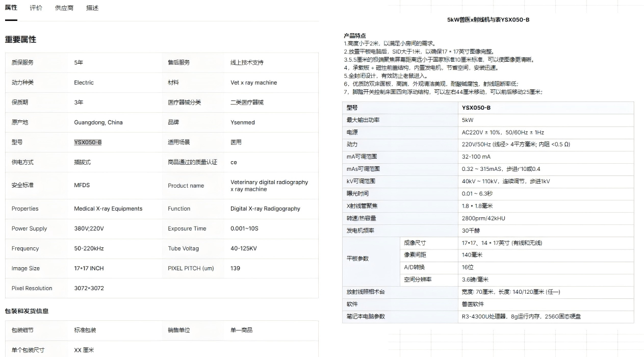Click the 平板参数 cell in spec table
Image resolution: width=644 pixels, height=357 pixels.
tap(357, 259)
